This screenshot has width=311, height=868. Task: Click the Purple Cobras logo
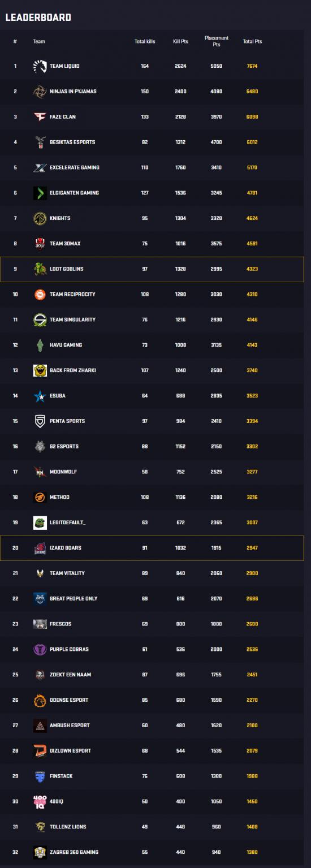[x=40, y=649]
